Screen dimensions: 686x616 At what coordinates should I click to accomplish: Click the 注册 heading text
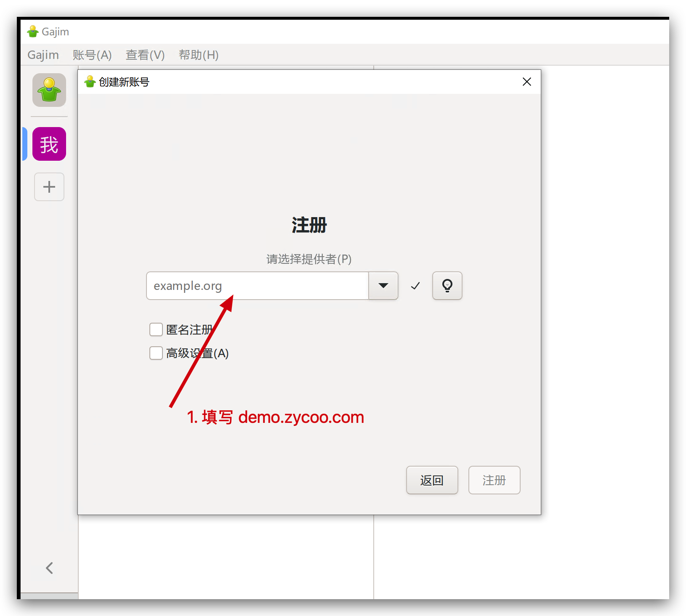[x=309, y=225]
